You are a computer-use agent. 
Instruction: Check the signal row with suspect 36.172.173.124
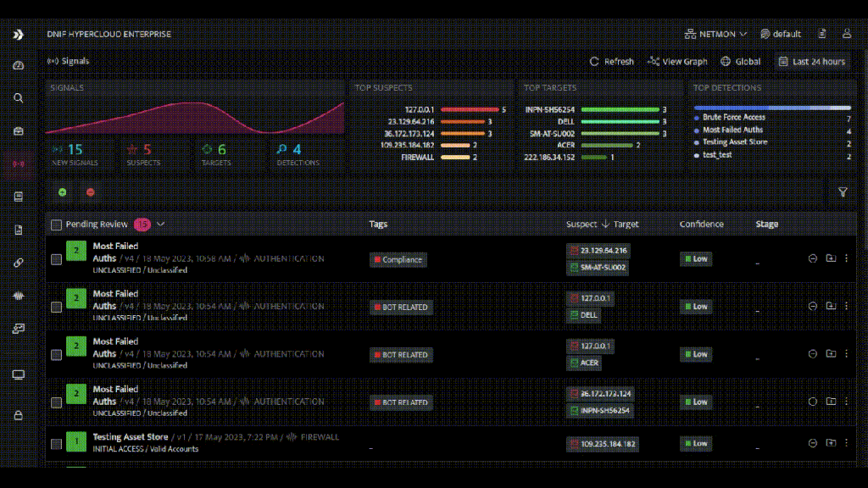(56, 402)
